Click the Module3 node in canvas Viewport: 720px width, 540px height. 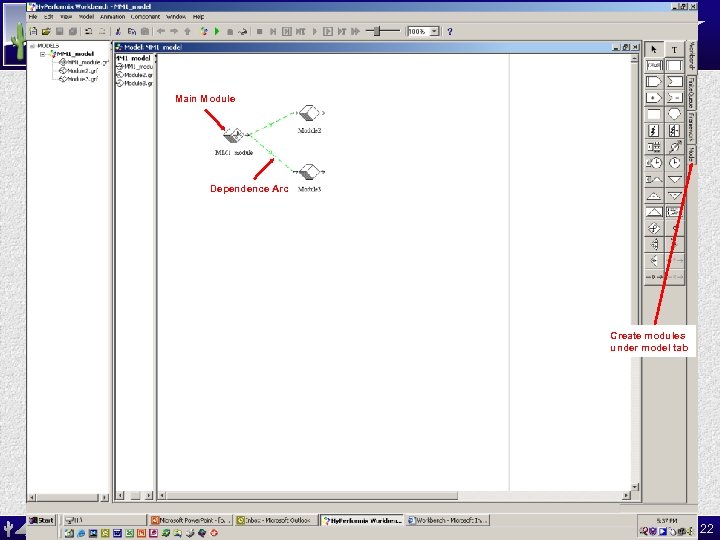point(309,172)
